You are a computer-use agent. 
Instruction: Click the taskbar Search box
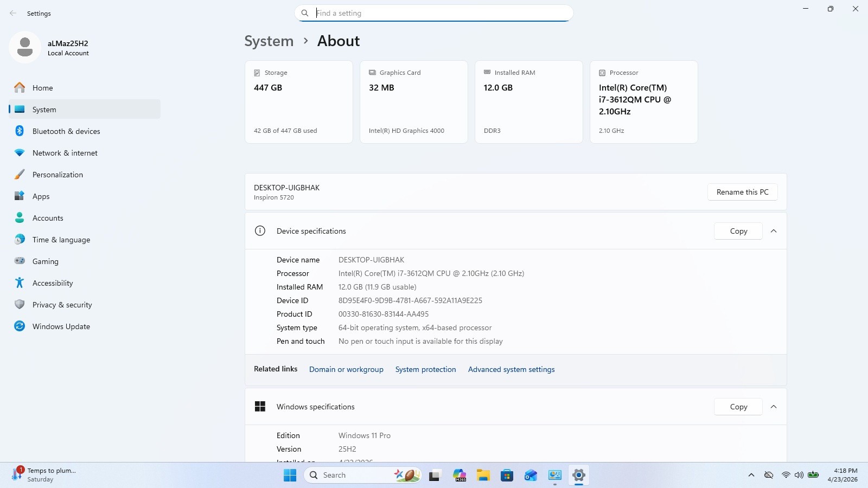[363, 476]
